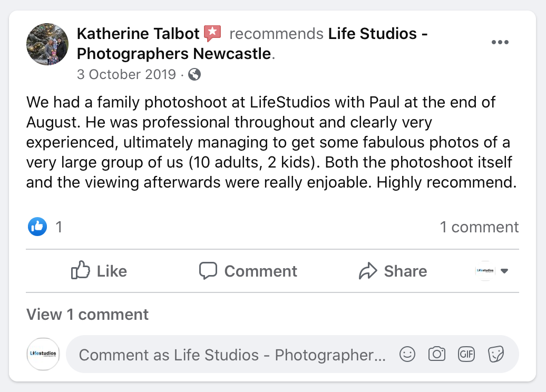Screen dimensions: 546x392
Task: Open the Life Studios identity switcher dropdown
Action: (492, 271)
